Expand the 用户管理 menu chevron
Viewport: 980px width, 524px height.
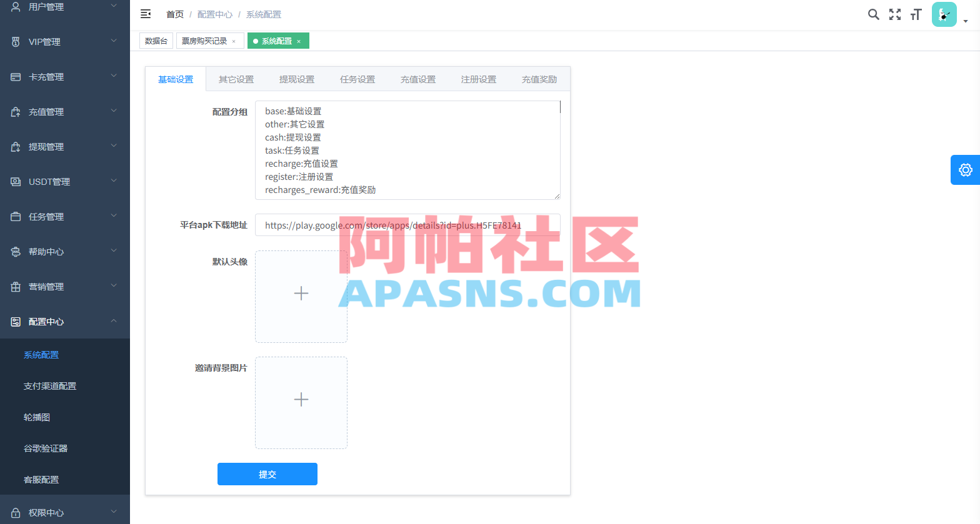coord(114,6)
